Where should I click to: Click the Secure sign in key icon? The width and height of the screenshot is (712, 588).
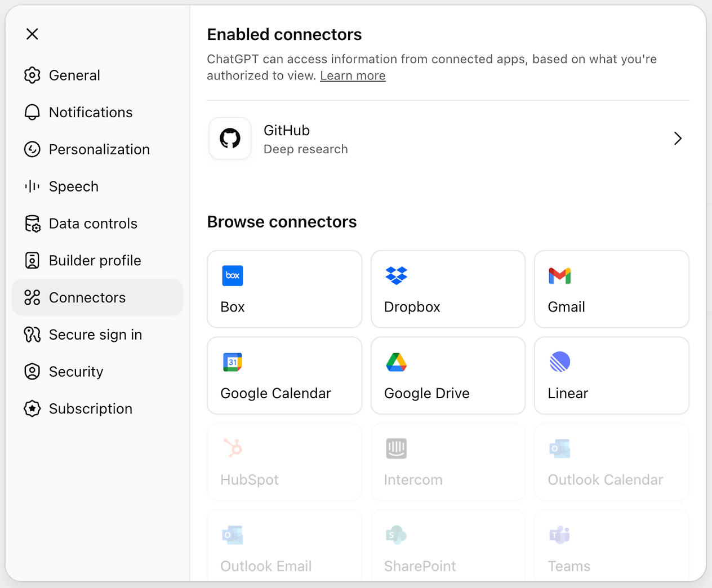(32, 335)
